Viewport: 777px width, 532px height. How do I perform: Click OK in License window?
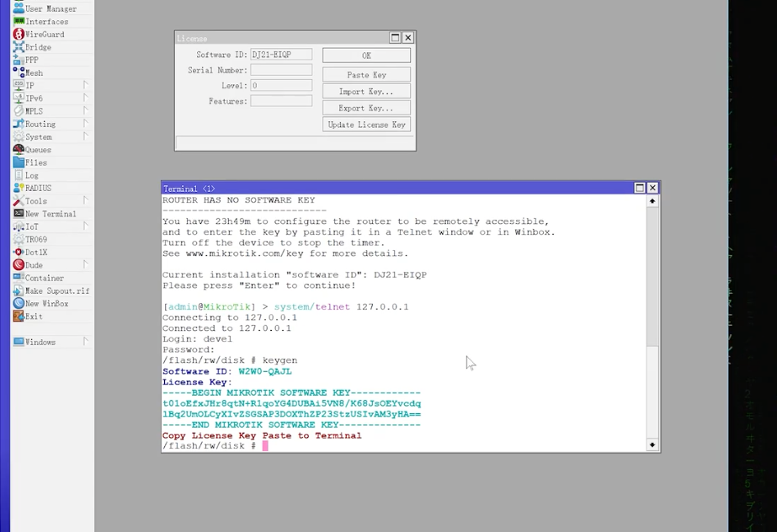pyautogui.click(x=366, y=56)
